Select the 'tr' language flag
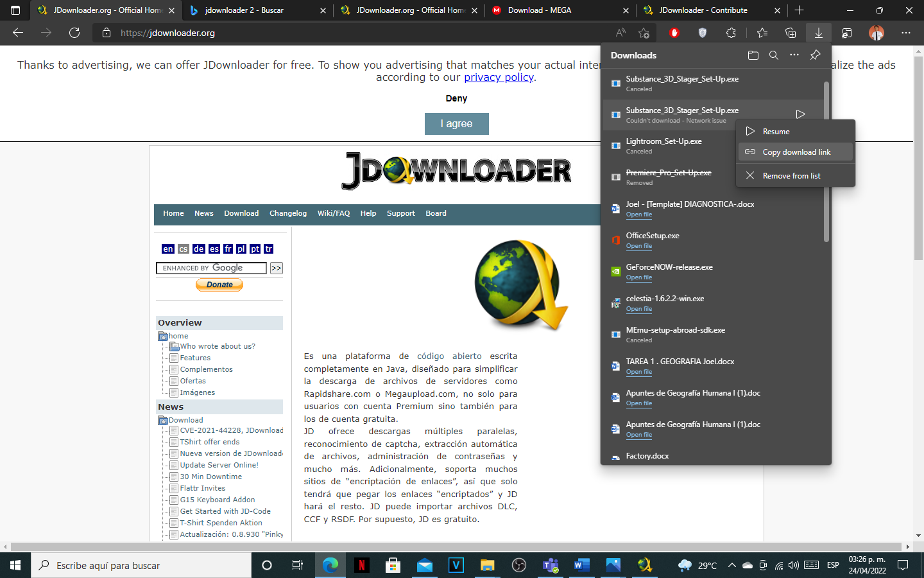This screenshot has width=924, height=578. (x=269, y=249)
